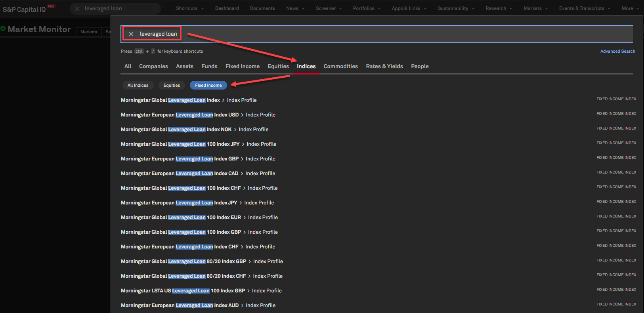The height and width of the screenshot is (313, 644).
Task: Click the green check icon beside Market Monitor
Action: click(x=3, y=29)
